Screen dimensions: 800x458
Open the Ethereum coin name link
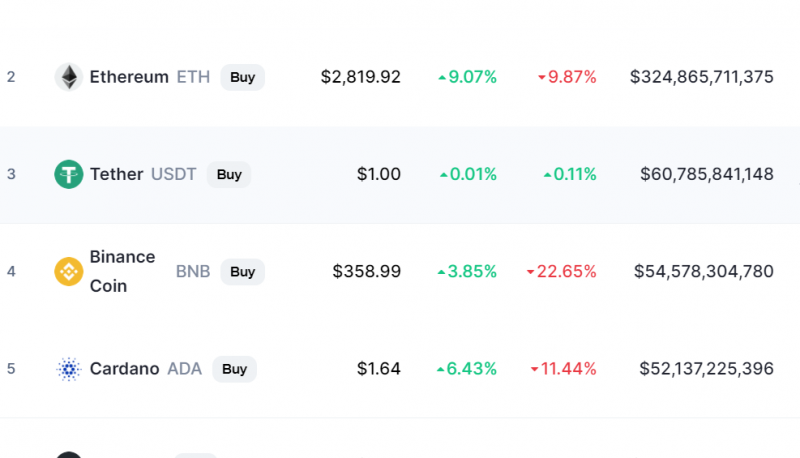[129, 77]
